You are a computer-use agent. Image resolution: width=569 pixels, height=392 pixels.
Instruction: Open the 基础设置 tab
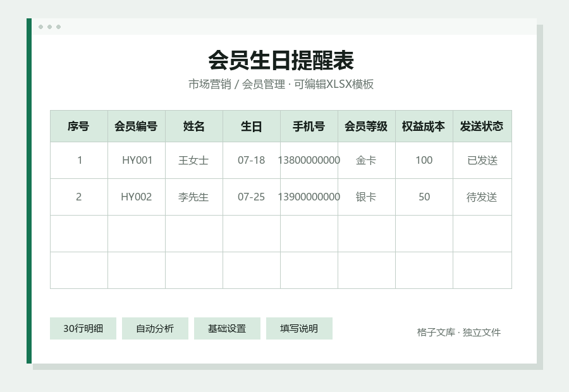[227, 329]
